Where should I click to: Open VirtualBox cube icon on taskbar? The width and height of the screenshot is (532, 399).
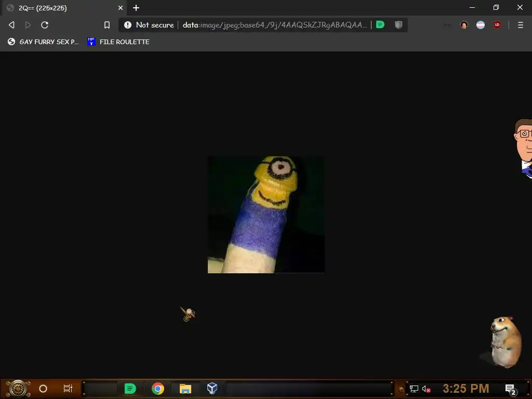click(x=212, y=388)
